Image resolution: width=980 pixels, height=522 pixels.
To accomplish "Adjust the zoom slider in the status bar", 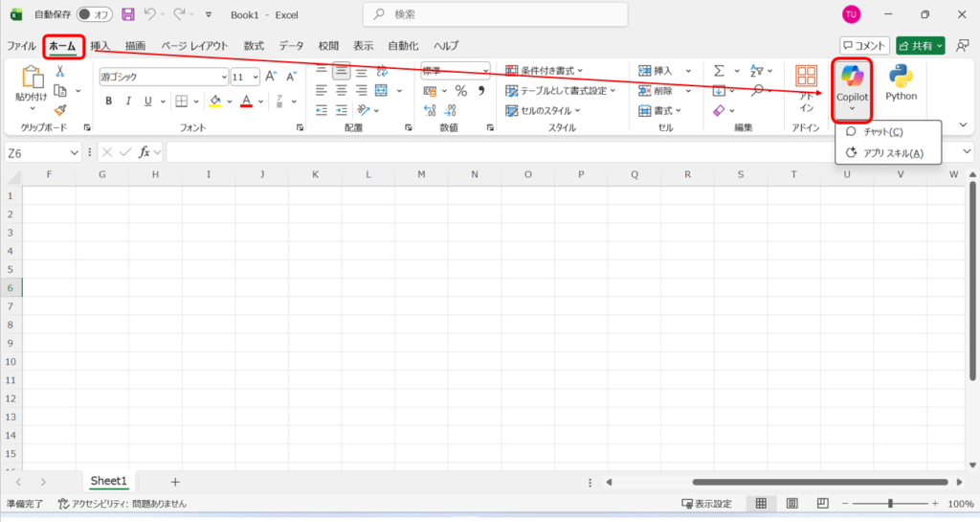I will click(890, 504).
